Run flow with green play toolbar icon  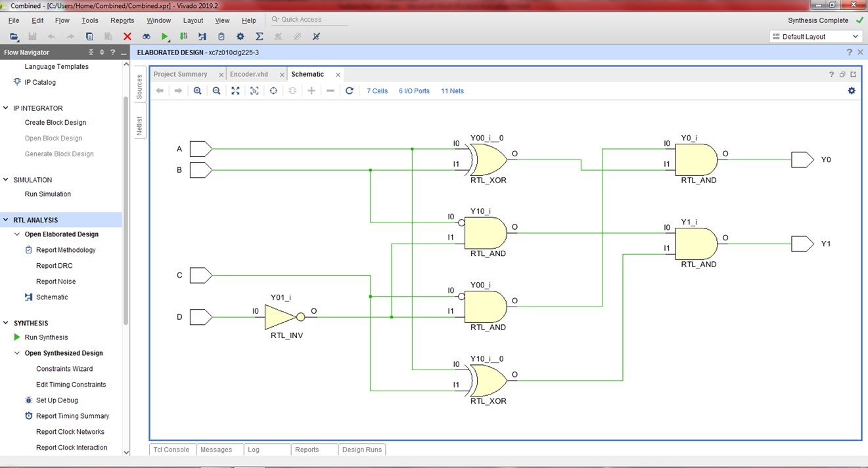tap(165, 37)
